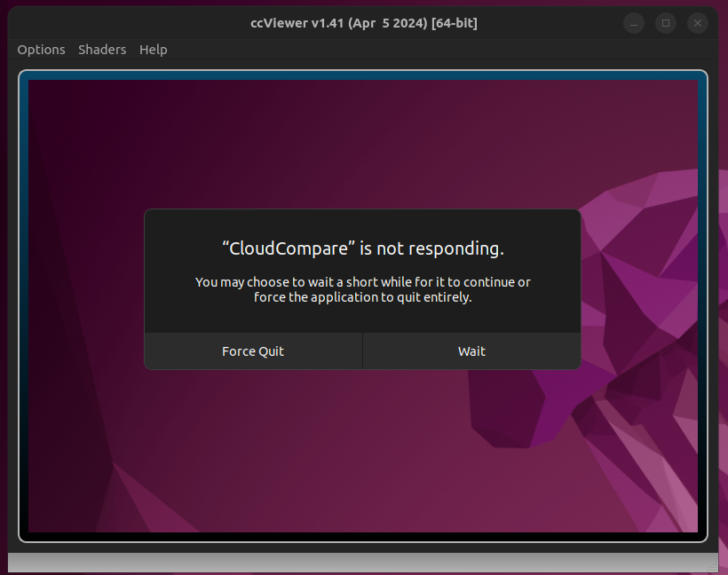
Task: Click the window close icon
Action: pos(698,23)
